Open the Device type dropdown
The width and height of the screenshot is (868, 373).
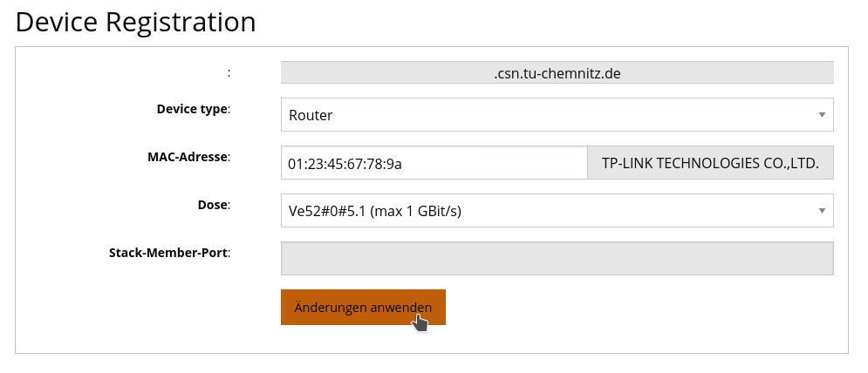click(x=557, y=115)
